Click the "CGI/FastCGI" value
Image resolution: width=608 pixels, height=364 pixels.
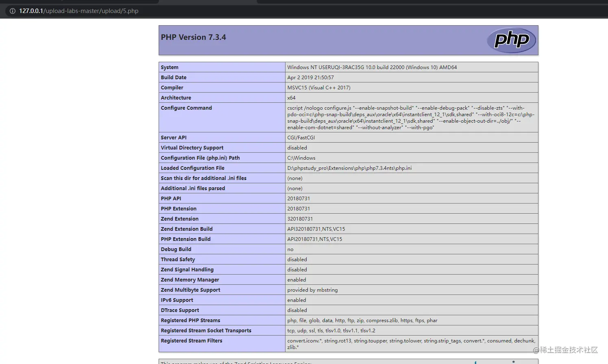coord(301,138)
